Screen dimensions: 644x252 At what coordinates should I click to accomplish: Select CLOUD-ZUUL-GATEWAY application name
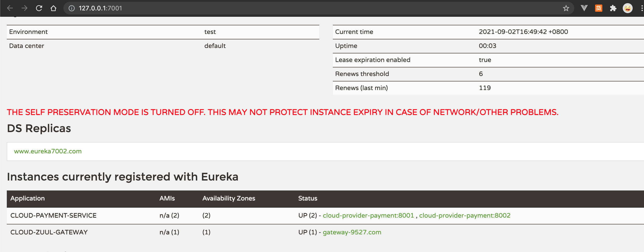(x=49, y=232)
